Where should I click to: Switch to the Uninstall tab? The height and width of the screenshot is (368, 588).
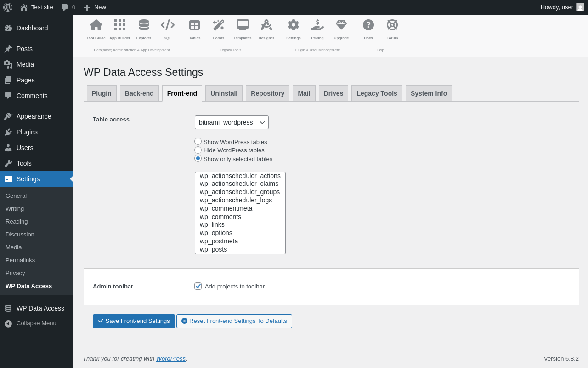coord(224,93)
